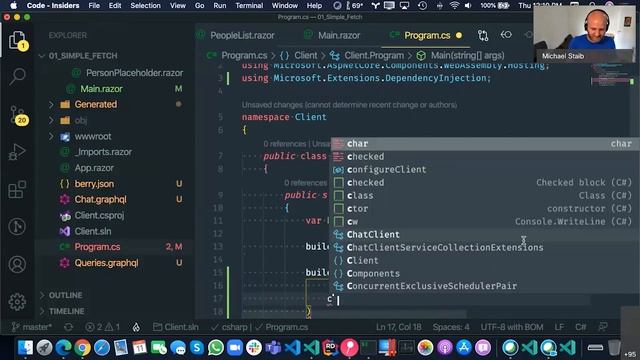Pick 'ConcurrentExclusiveSchedulerPair' suggestion
The height and width of the screenshot is (360, 640).
click(484, 286)
